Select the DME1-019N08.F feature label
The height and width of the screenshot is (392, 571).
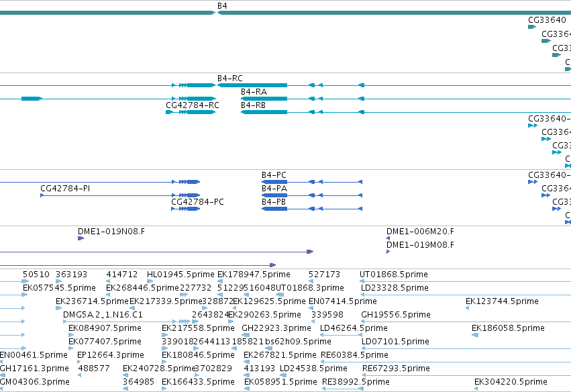click(111, 232)
